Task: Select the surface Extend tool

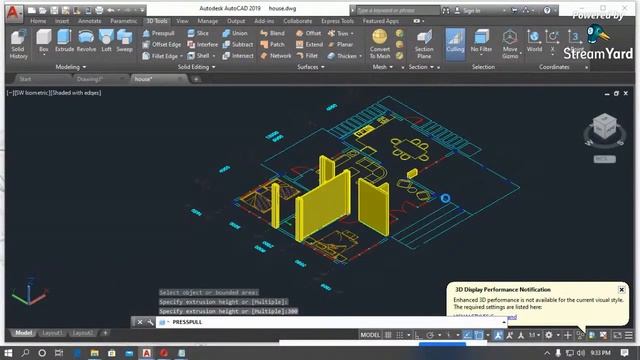Action: point(309,44)
